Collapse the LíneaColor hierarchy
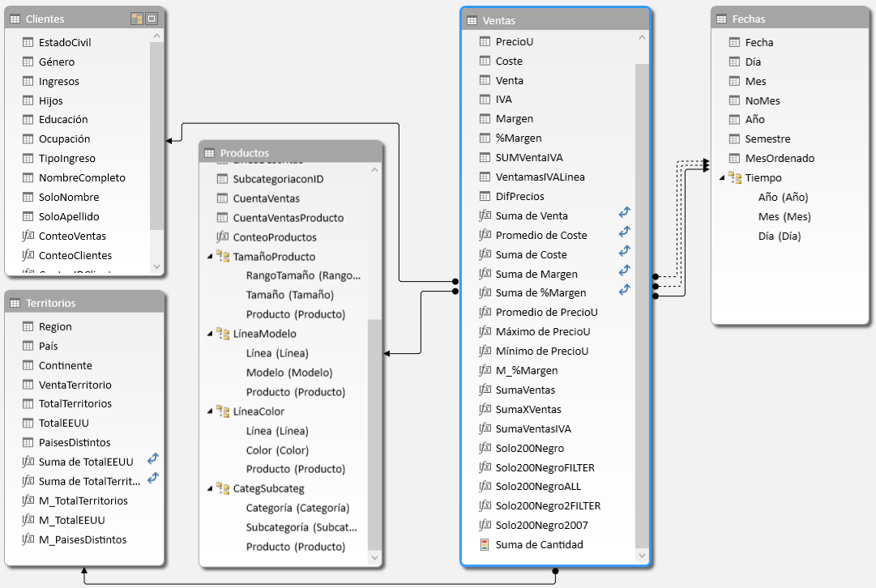Screen dimensions: 876x588 coord(211,411)
